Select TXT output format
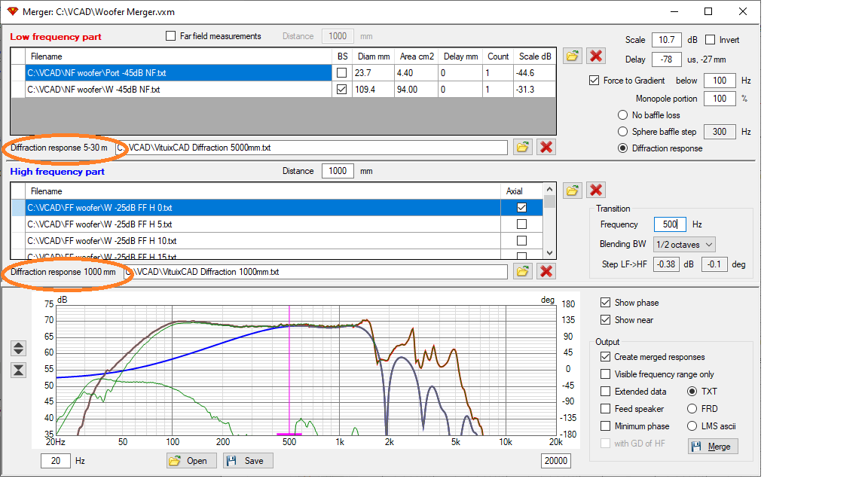The height and width of the screenshot is (488, 868). pyautogui.click(x=692, y=391)
